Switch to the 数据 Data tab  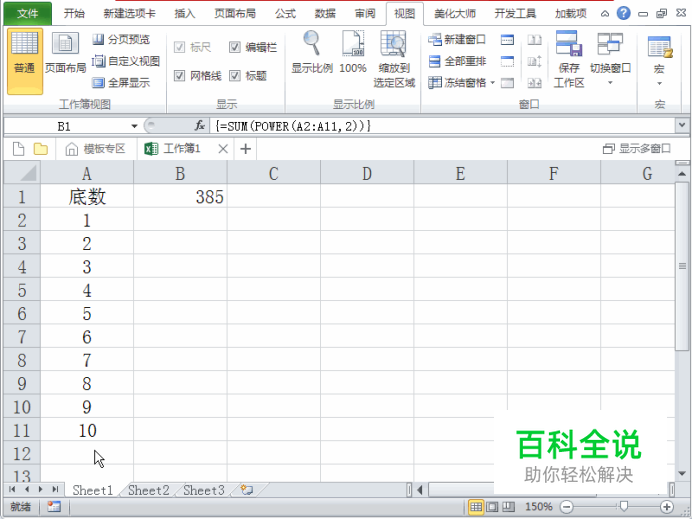(x=325, y=14)
